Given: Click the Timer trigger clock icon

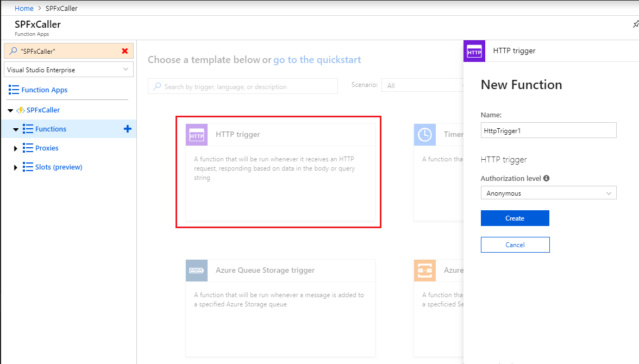Looking at the screenshot, I should click(x=424, y=135).
